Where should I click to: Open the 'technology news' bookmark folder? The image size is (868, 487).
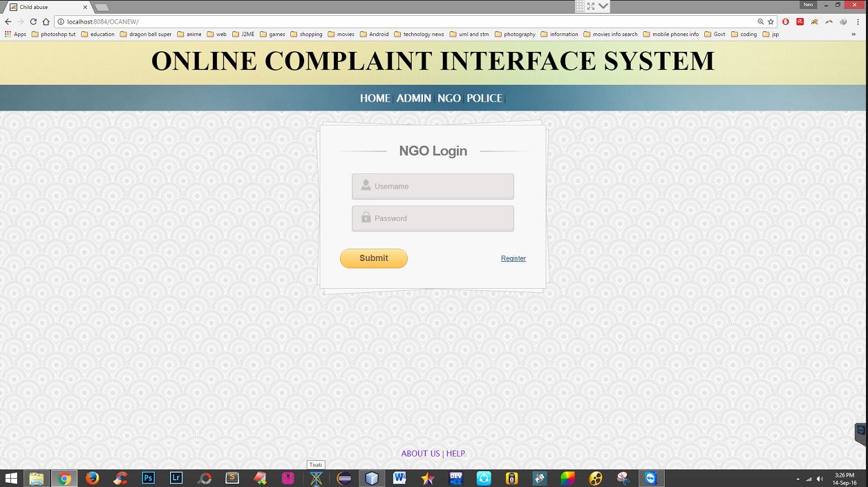(419, 34)
